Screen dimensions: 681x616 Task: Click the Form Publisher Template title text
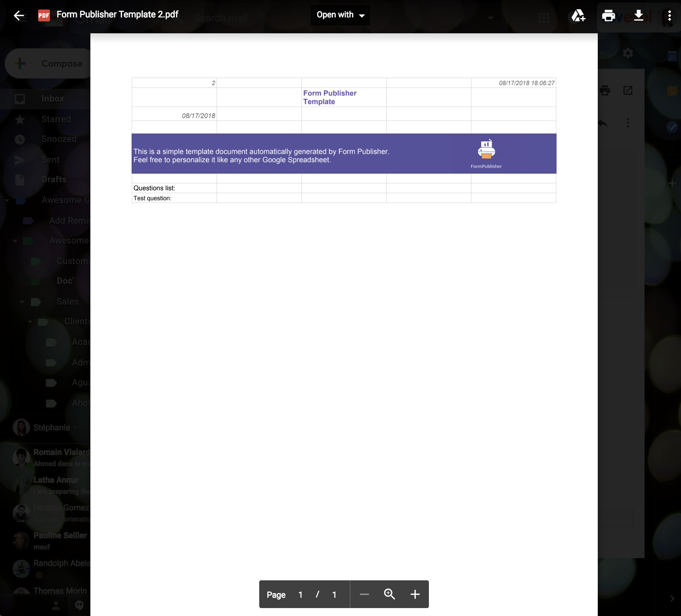click(x=330, y=98)
